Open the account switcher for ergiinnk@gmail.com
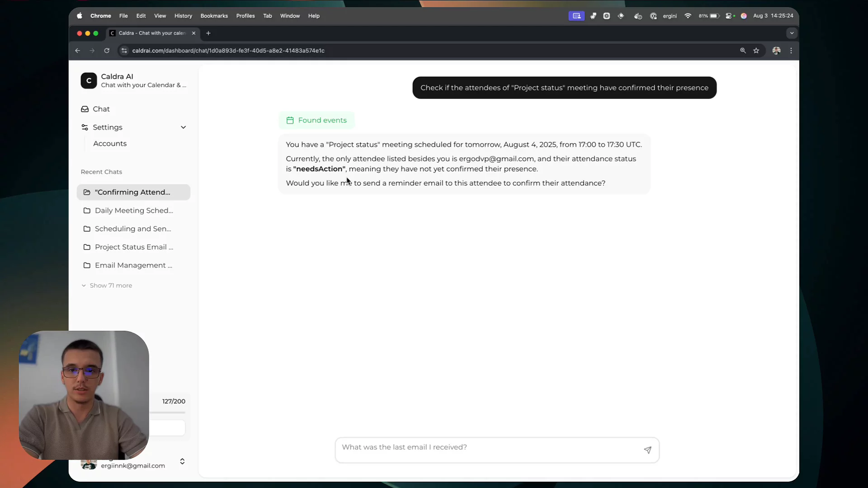 point(182,461)
